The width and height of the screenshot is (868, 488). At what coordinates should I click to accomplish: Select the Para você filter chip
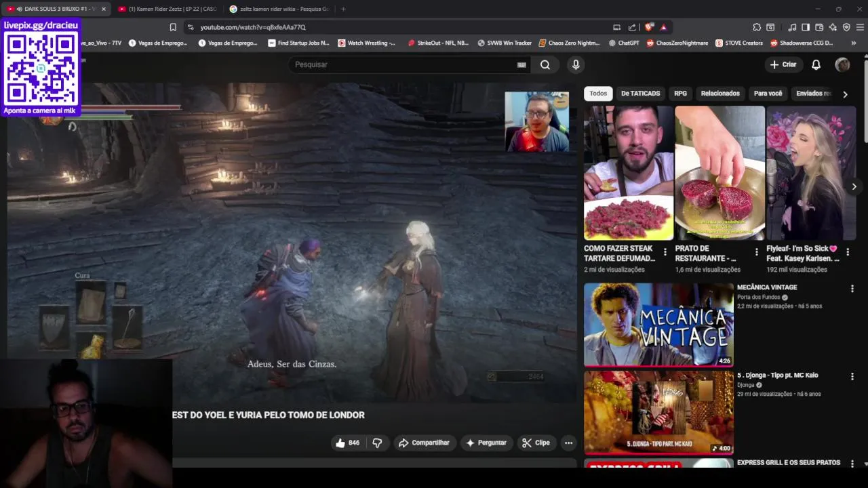click(768, 94)
